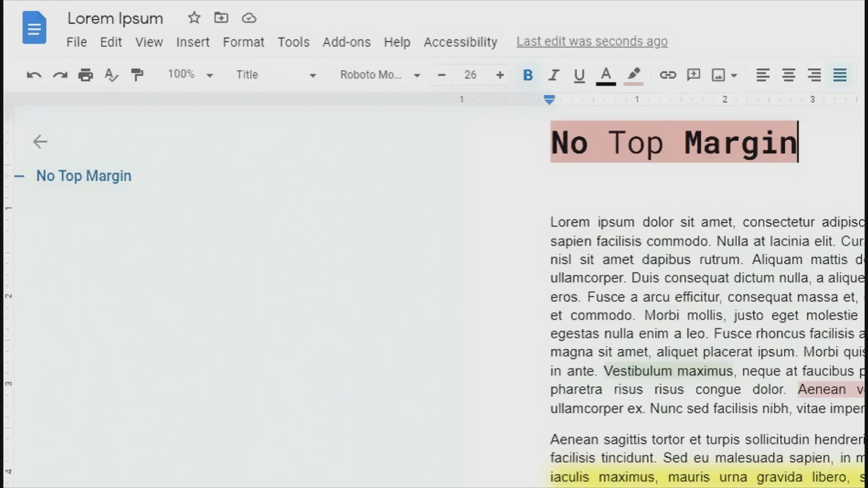Screen dimensions: 868x488
Task: Click the No Top Margin heading text
Action: tap(674, 143)
